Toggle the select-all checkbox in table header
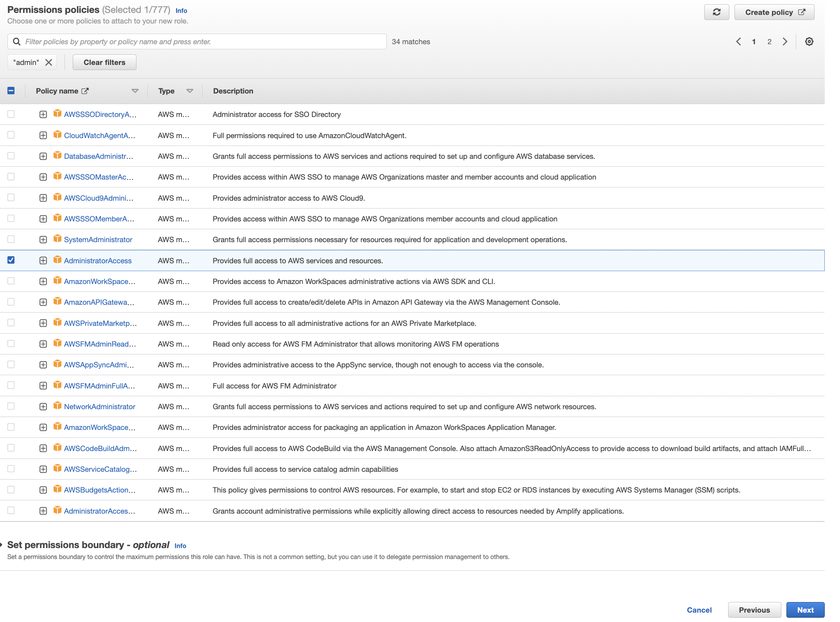840x622 pixels. pos(11,90)
